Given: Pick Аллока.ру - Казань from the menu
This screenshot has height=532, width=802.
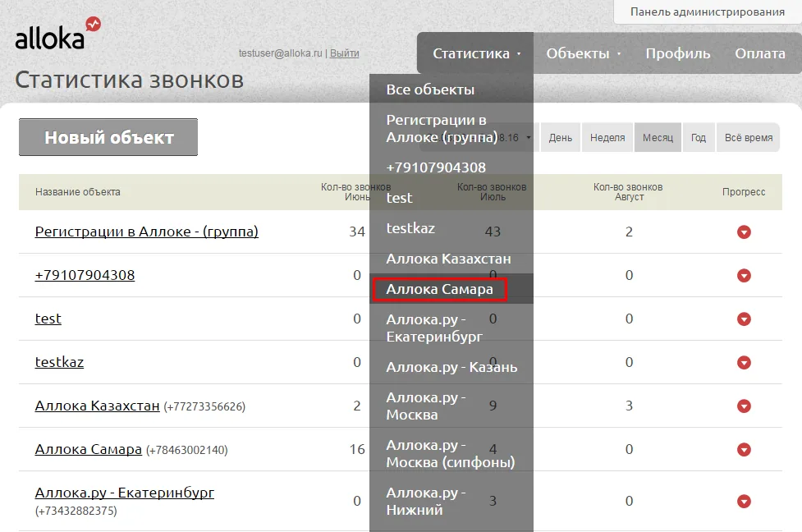Looking at the screenshot, I should click(x=451, y=367).
